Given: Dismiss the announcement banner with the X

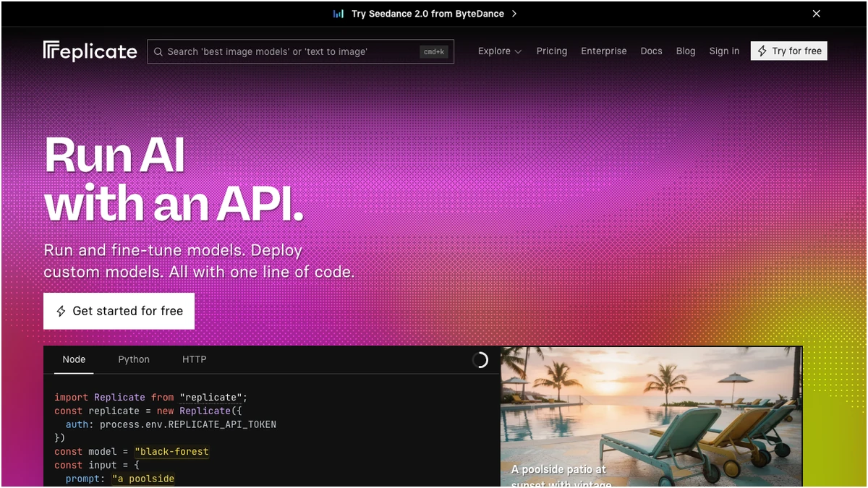Looking at the screenshot, I should coord(816,14).
